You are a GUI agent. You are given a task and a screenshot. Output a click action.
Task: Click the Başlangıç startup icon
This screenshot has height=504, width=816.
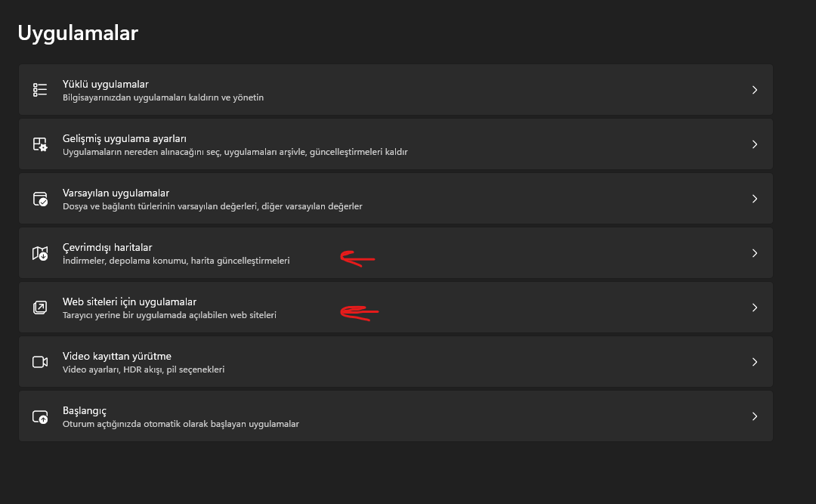[40, 416]
